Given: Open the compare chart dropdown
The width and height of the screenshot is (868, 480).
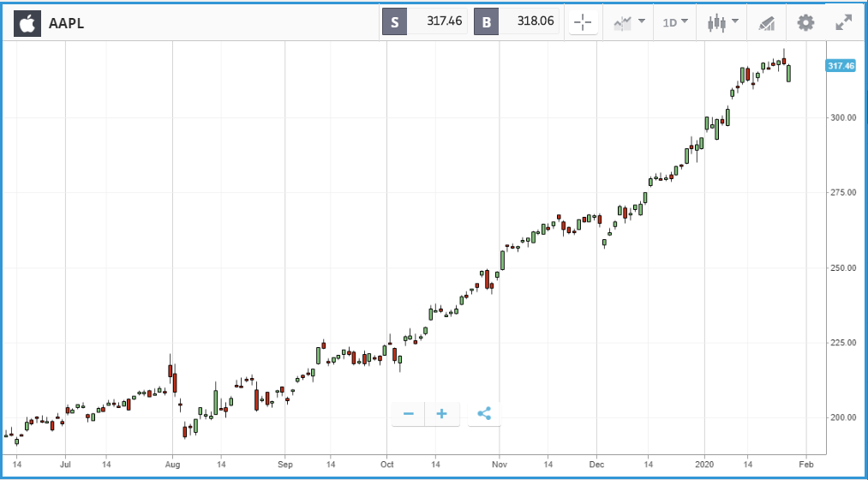Looking at the screenshot, I should (x=629, y=23).
